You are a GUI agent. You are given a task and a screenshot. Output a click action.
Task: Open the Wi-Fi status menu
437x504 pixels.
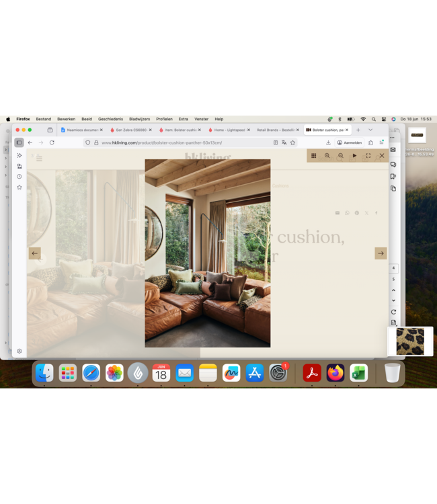coord(363,119)
